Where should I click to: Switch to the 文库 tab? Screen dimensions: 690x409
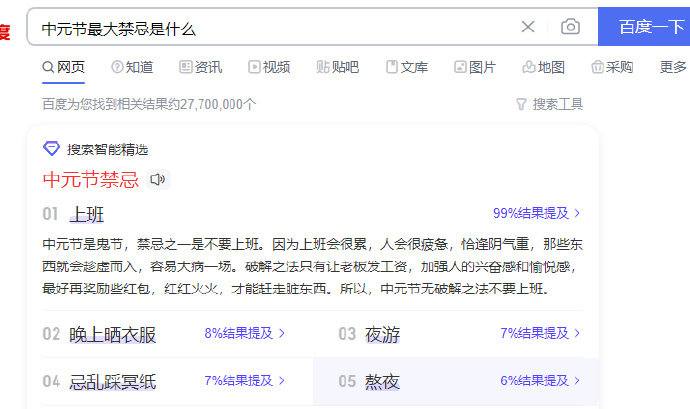[x=407, y=67]
